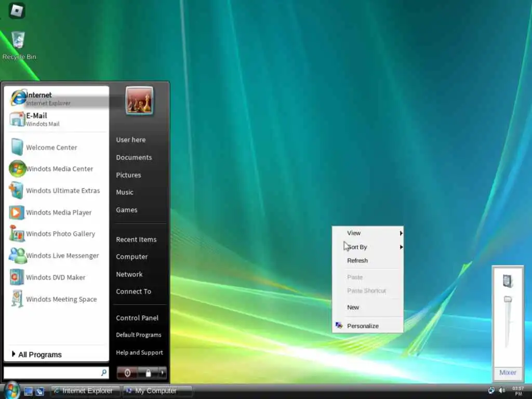Open Default Programs from Start menu
The height and width of the screenshot is (399, 532).
coord(138,335)
